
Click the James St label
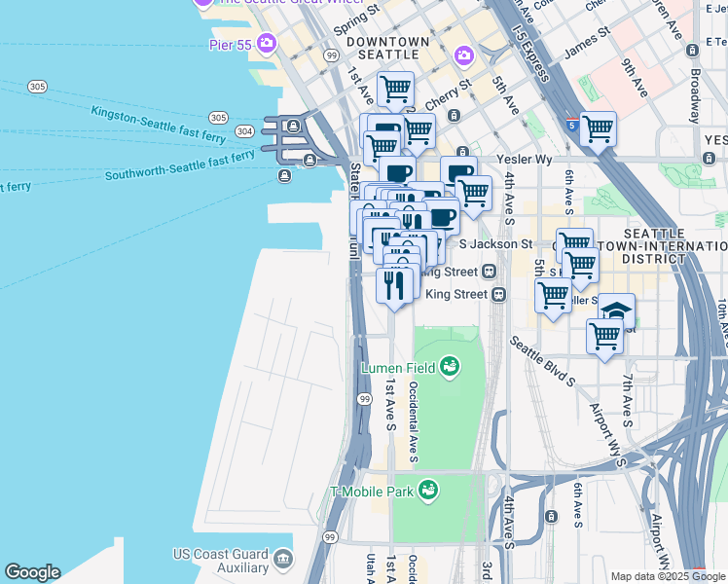point(587,43)
